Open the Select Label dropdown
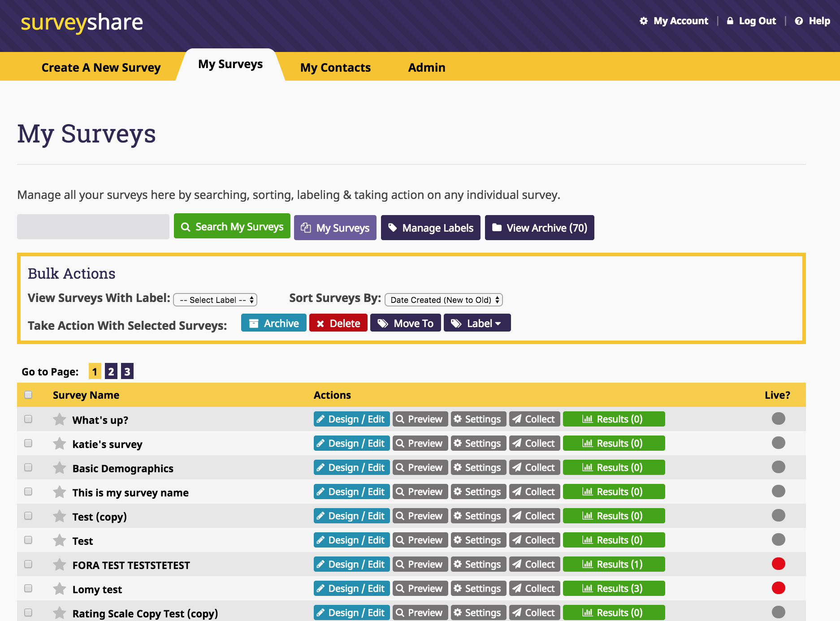 coord(215,300)
